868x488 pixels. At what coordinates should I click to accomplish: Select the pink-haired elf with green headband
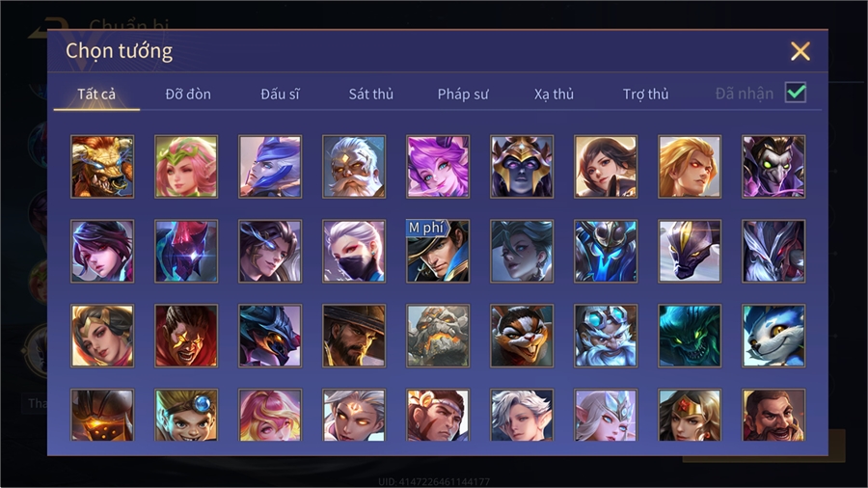pyautogui.click(x=186, y=167)
